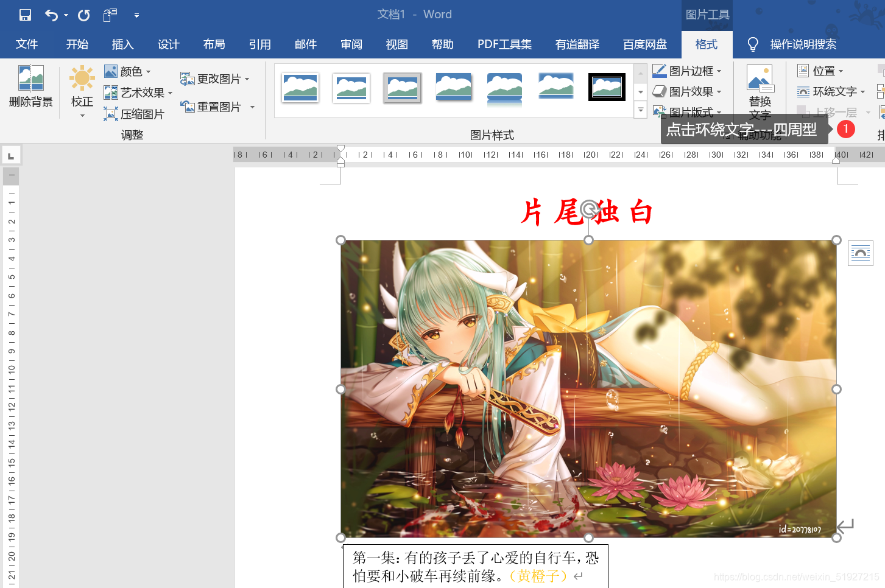
Task: Apply the fifth reflected picture style
Action: 505,88
